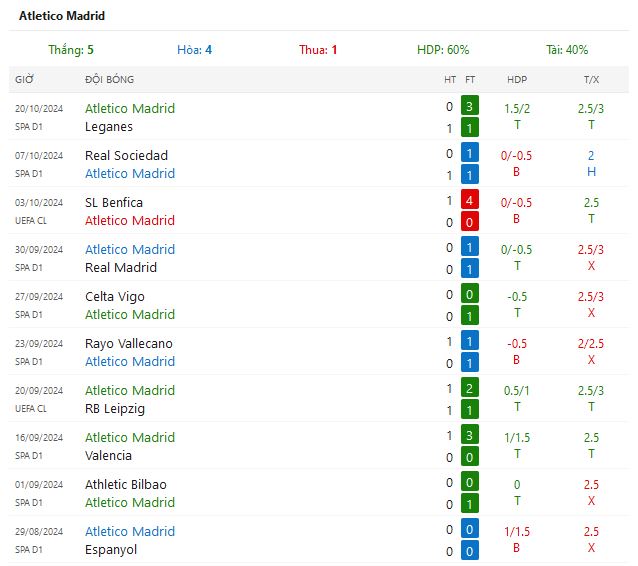Click green score badge 3 versus Leganes
The width and height of the screenshot is (638, 566).
[470, 106]
